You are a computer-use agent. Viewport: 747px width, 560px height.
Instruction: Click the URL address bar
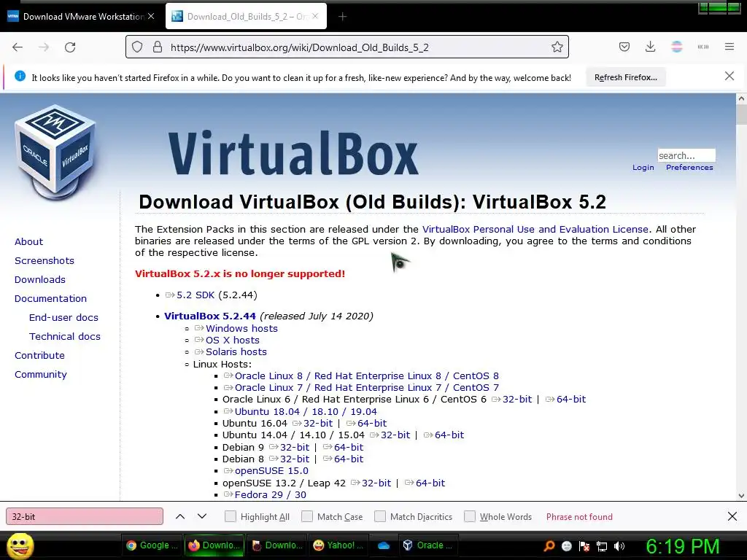click(347, 47)
